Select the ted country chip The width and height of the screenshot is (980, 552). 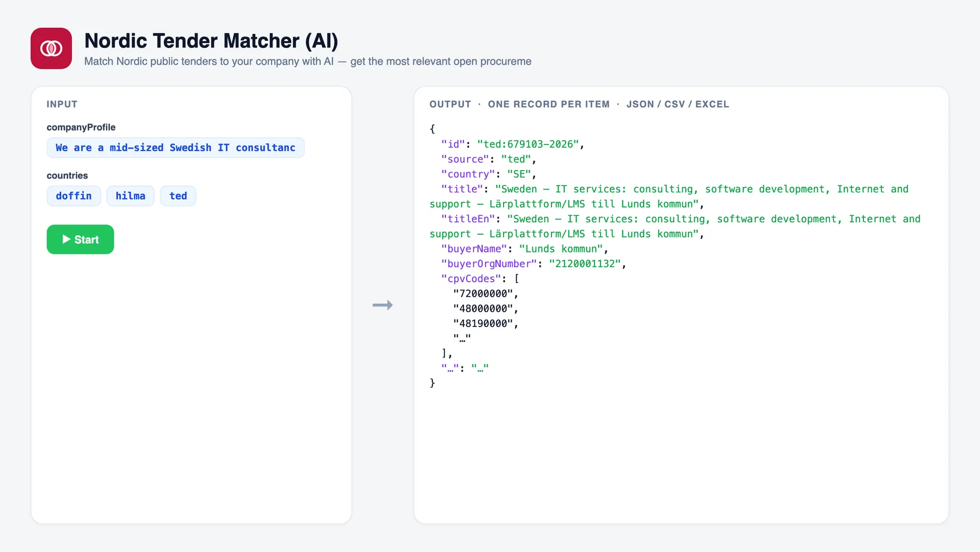(178, 196)
